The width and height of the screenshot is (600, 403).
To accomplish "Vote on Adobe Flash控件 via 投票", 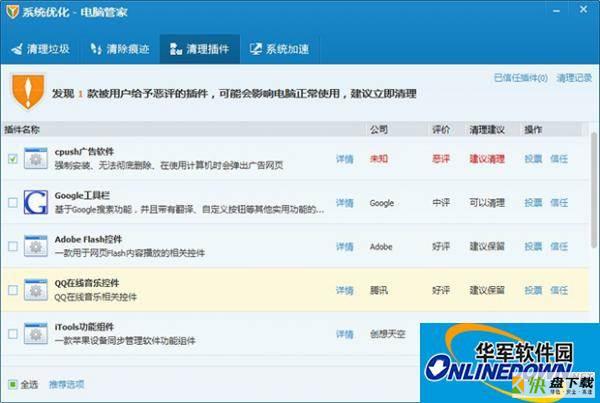I will [533, 246].
